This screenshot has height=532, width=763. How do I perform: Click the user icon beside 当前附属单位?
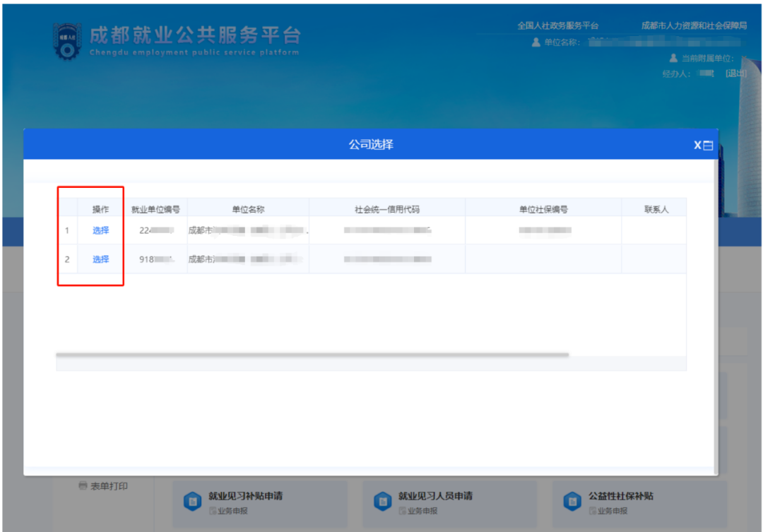pyautogui.click(x=673, y=58)
